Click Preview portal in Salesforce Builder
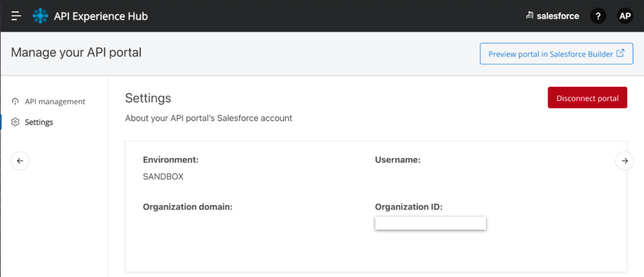Viewport: 644px width, 277px height. click(x=551, y=54)
